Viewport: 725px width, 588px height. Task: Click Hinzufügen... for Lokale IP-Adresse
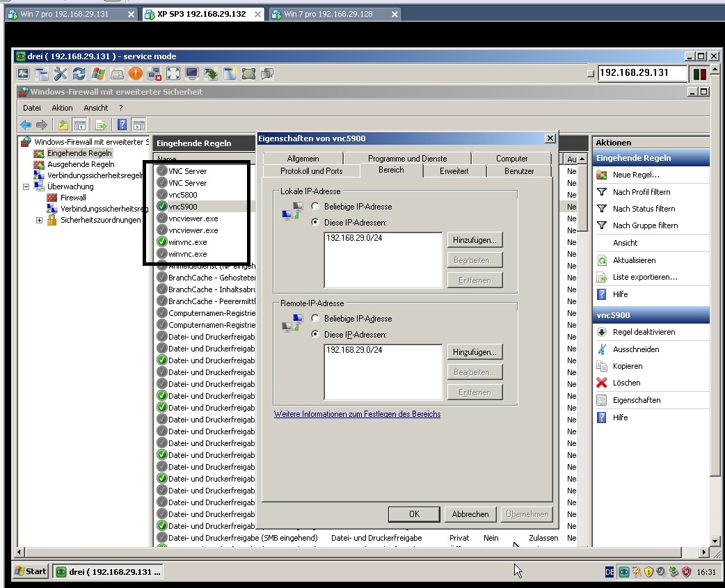pos(475,240)
